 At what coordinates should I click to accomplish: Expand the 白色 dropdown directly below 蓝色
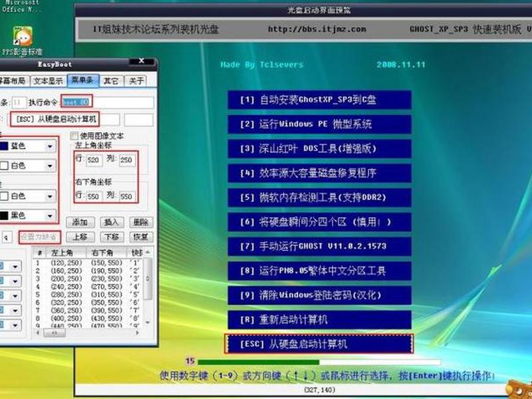(49, 166)
